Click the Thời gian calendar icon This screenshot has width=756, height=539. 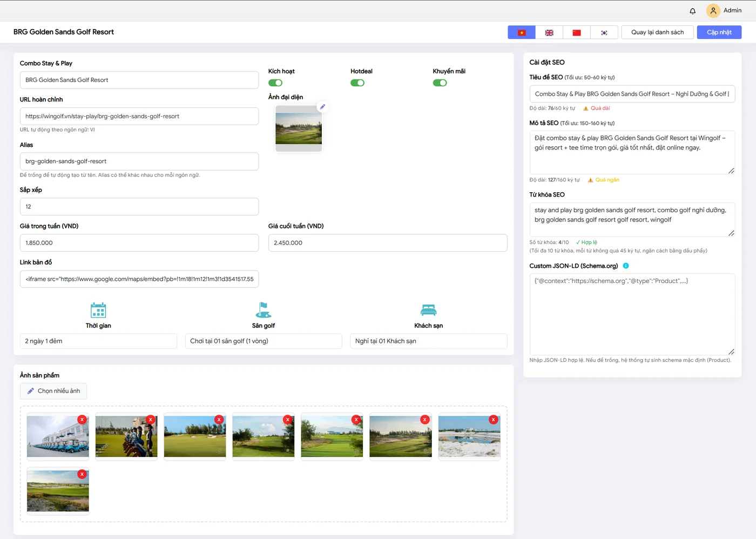98,310
